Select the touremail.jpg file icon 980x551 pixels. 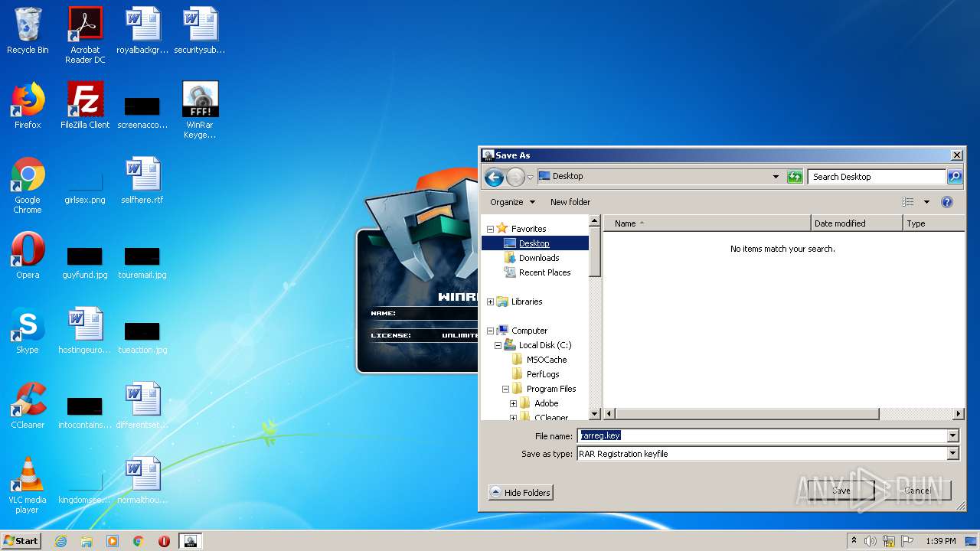pyautogui.click(x=142, y=261)
